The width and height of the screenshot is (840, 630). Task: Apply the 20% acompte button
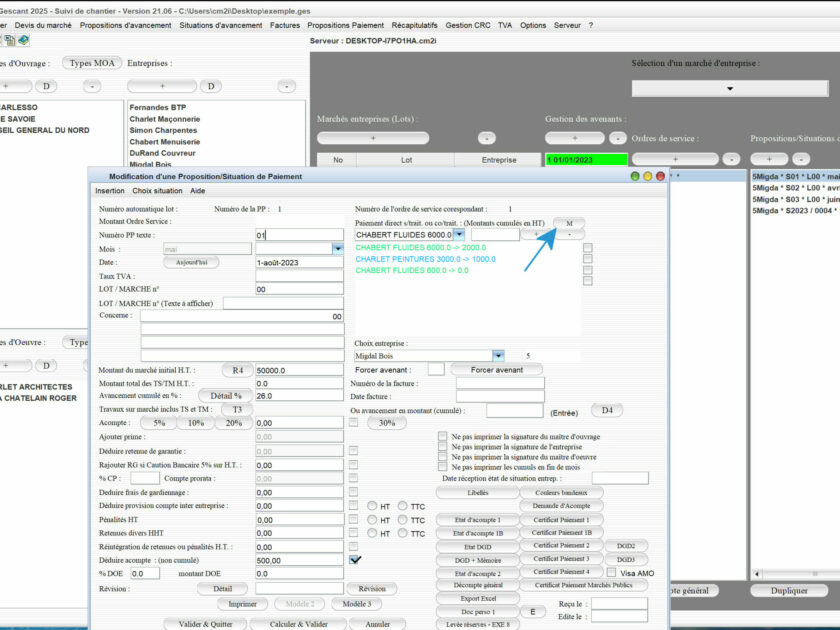point(234,423)
